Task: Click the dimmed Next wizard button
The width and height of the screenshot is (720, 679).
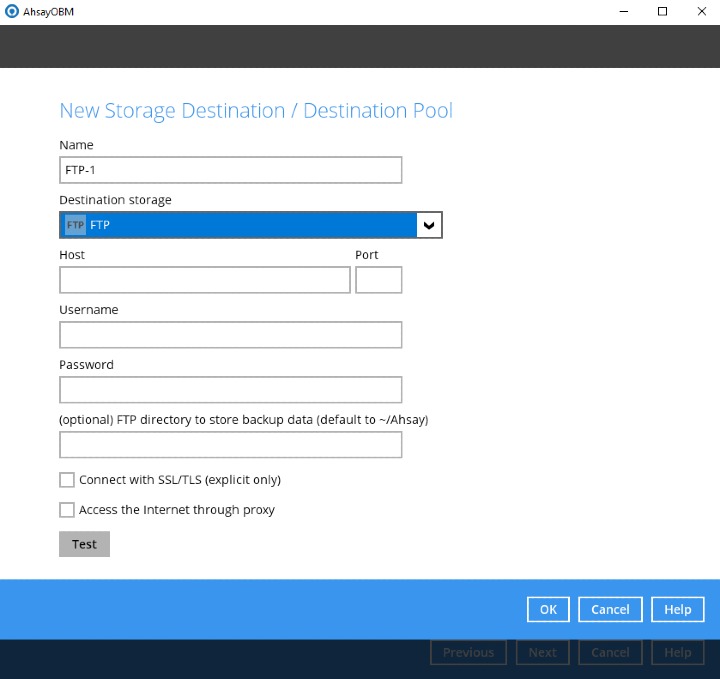Action: [543, 652]
